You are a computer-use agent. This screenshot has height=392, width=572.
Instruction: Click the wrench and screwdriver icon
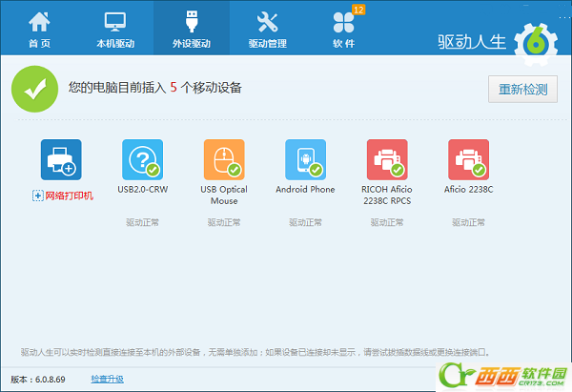point(267,22)
